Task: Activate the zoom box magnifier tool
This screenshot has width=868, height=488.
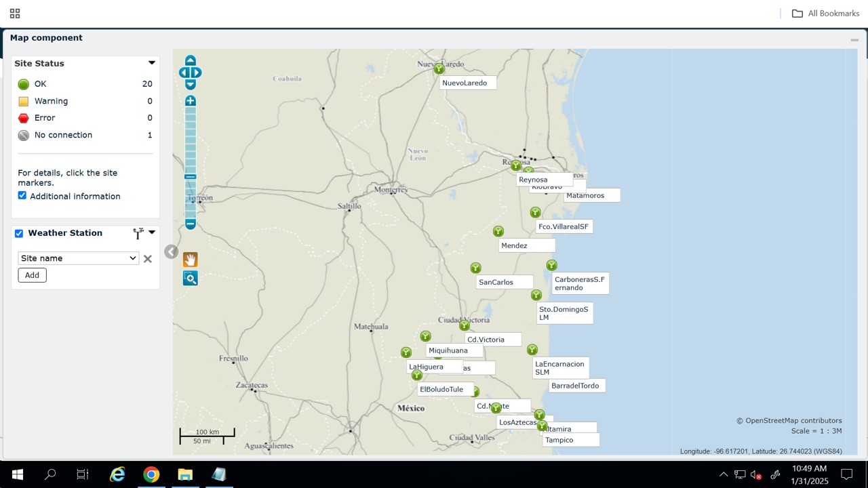Action: [x=191, y=278]
